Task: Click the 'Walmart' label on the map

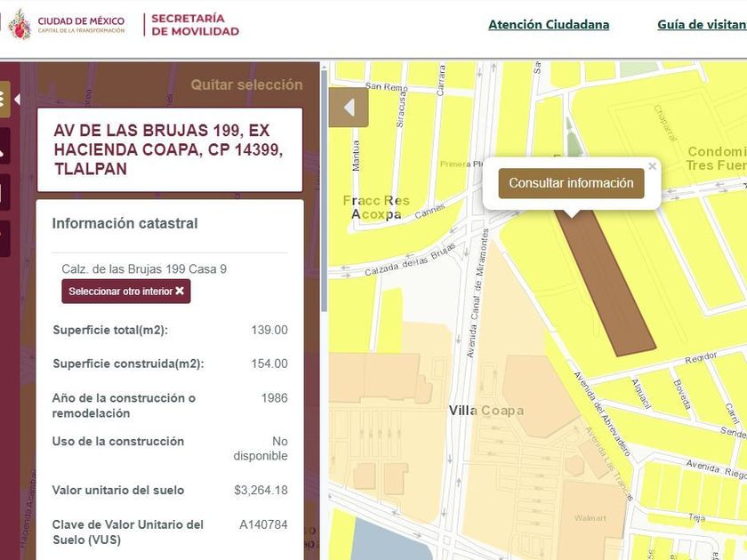Action: coord(590,518)
